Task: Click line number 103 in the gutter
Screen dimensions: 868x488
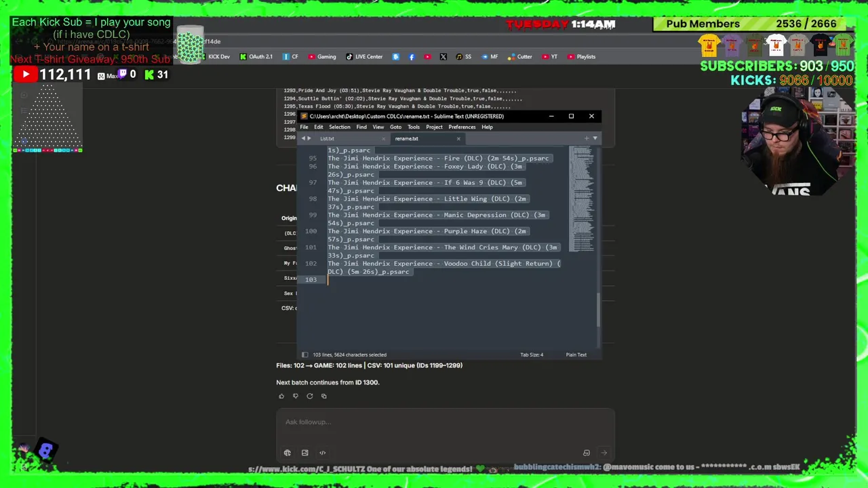Action: pos(311,279)
